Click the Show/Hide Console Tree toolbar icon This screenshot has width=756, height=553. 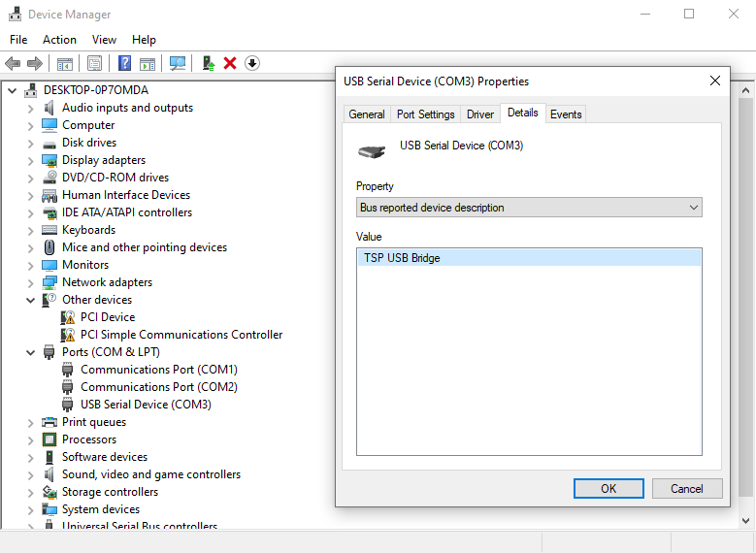click(x=65, y=63)
